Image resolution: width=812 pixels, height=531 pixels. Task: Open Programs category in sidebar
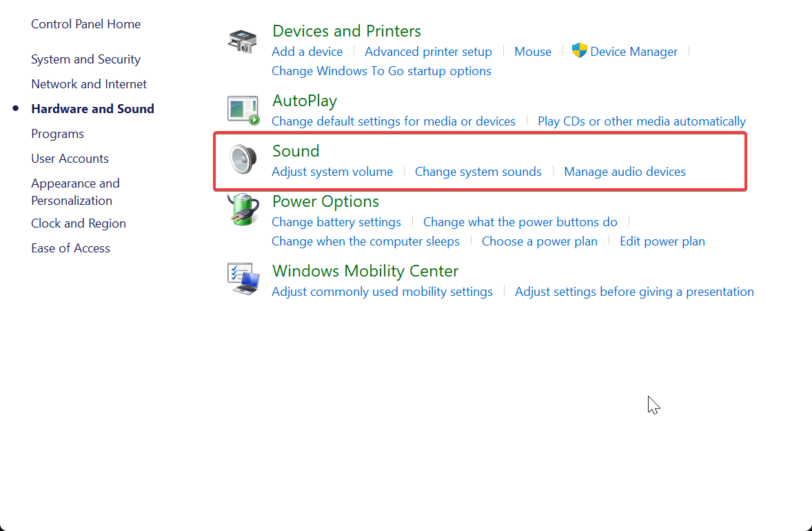(57, 134)
